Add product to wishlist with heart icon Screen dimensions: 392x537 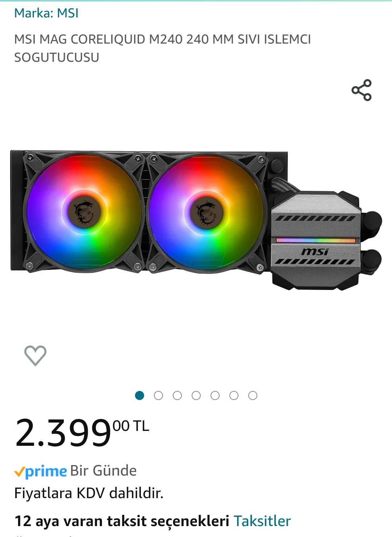(x=35, y=355)
